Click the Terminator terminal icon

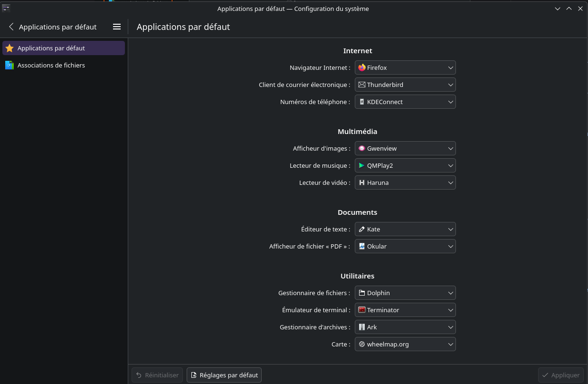(x=362, y=310)
